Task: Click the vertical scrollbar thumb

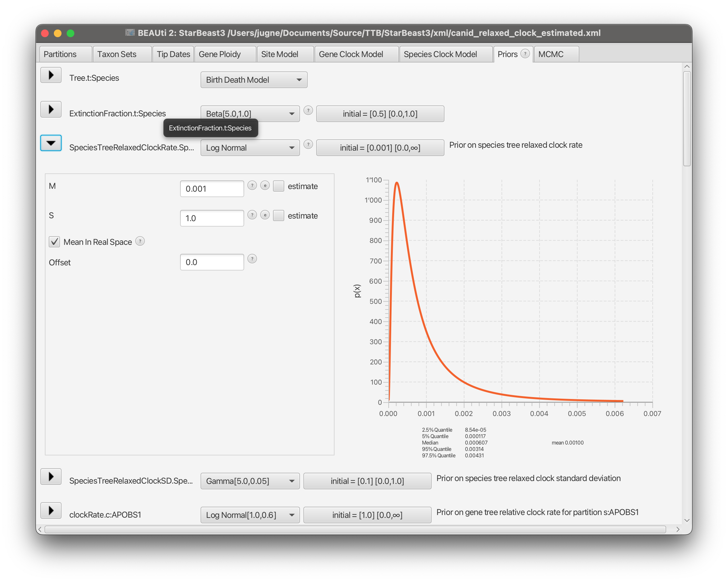Action: 686,118
